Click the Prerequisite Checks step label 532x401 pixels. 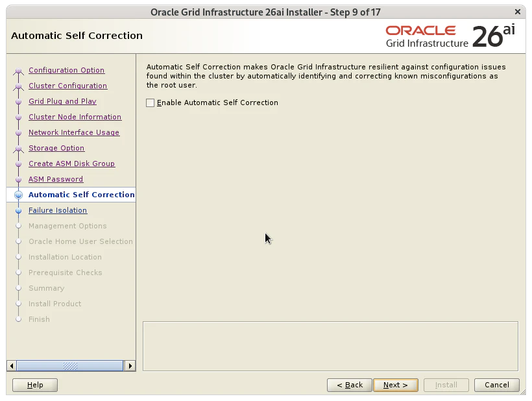[x=65, y=273]
